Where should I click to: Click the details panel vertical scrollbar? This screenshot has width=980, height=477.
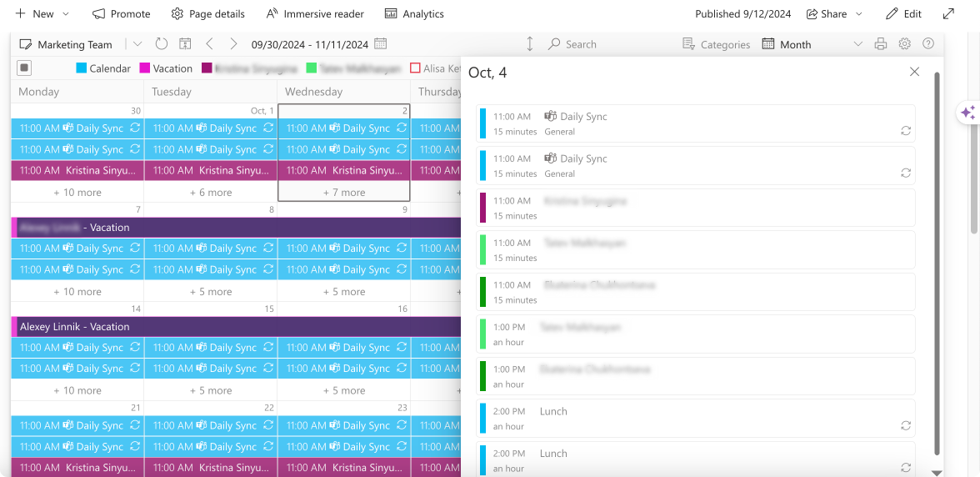936,263
